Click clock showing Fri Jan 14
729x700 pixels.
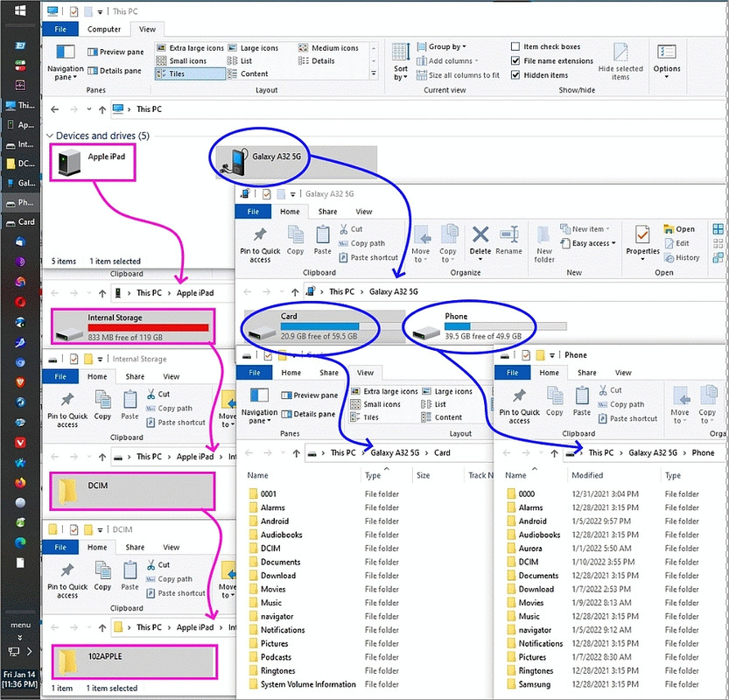point(20,679)
